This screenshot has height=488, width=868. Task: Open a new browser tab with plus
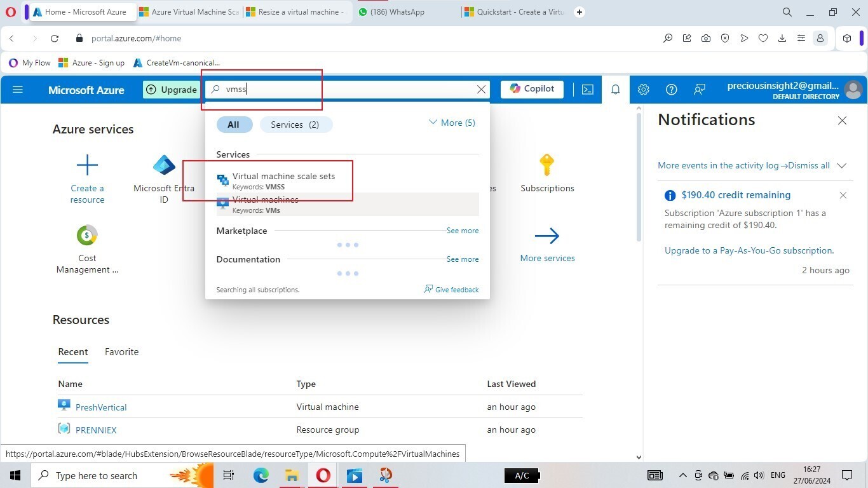click(579, 12)
